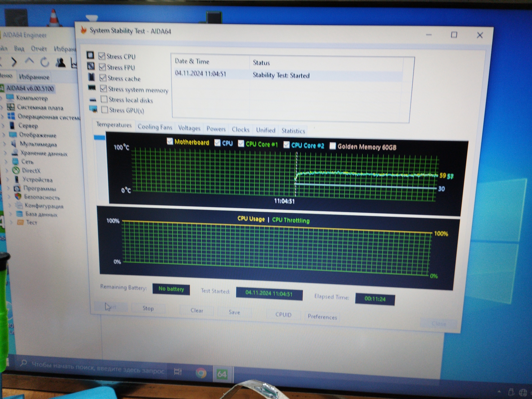This screenshot has height=399, width=532.
Task: Open the Powers tab
Action: [x=216, y=129]
